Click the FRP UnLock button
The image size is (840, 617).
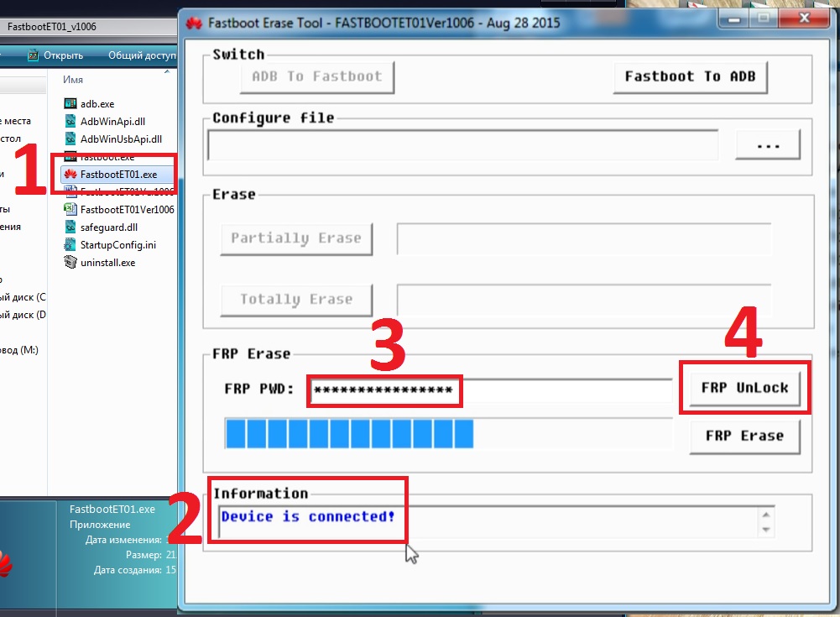[744, 388]
